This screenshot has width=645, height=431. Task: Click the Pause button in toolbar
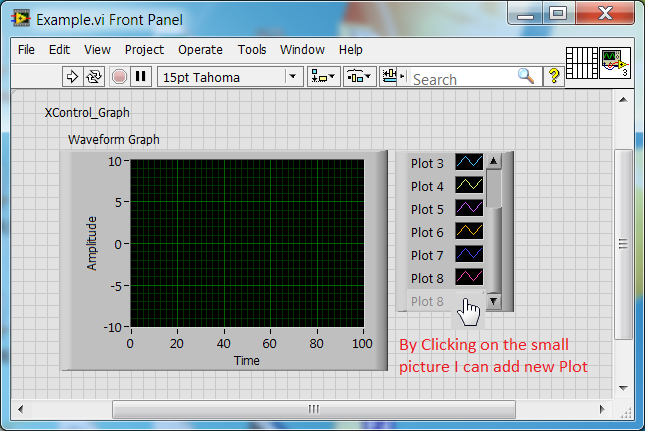pyautogui.click(x=141, y=76)
